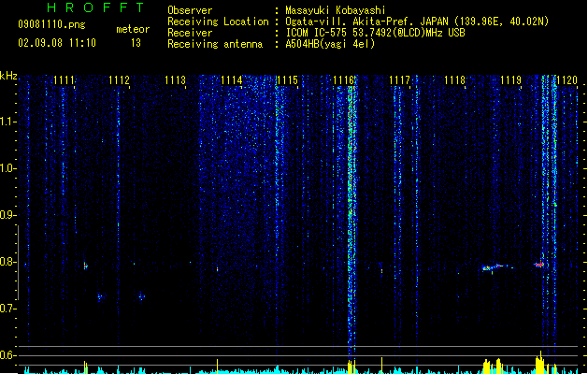Click the 1118 time marker
Image resolution: width=588 pixels, height=374 pixels.
pyautogui.click(x=454, y=80)
